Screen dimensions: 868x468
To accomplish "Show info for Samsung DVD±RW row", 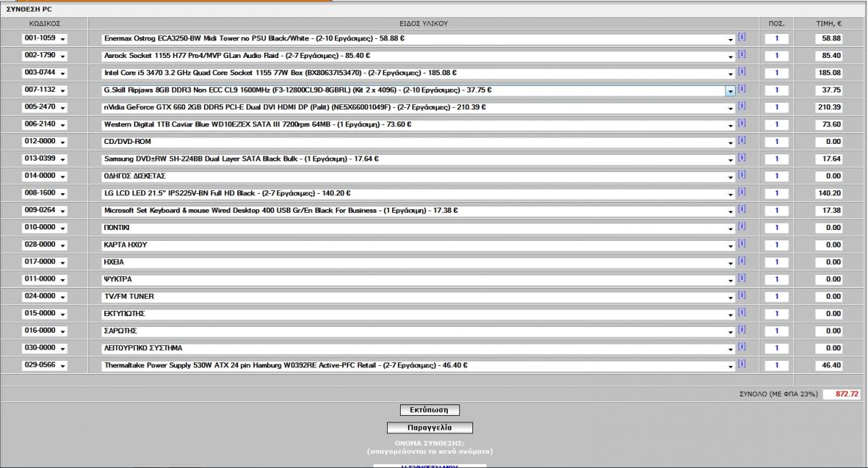I will click(741, 158).
